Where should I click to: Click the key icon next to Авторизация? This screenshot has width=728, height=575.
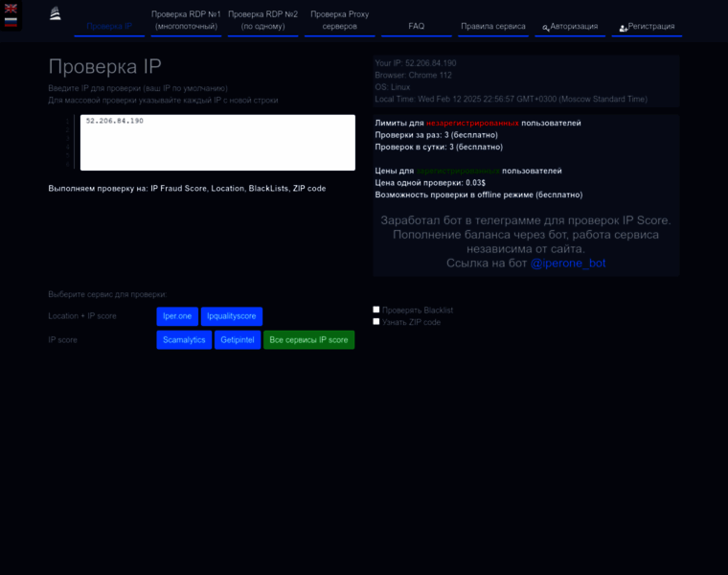click(546, 28)
